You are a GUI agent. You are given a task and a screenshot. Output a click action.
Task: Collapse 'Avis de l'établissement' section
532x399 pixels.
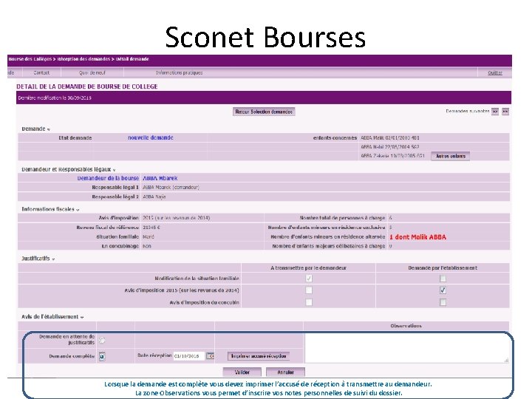82,317
